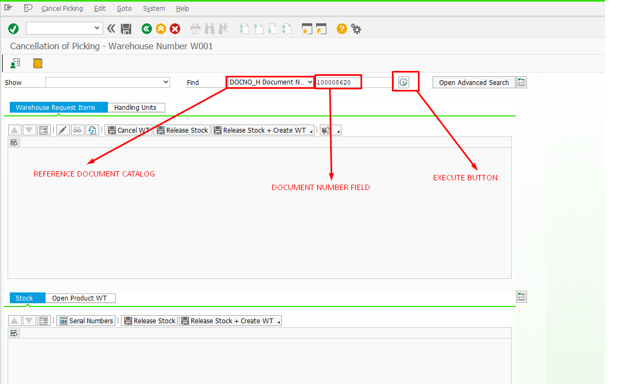Click Release Stock in the upper toolbar
Image resolution: width=620 pixels, height=384 pixels.
pos(182,130)
